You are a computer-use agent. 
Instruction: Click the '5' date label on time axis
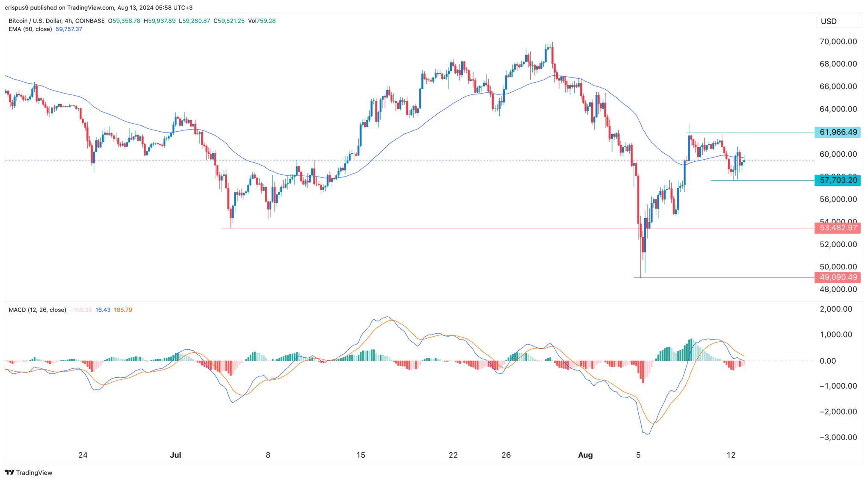coord(638,455)
